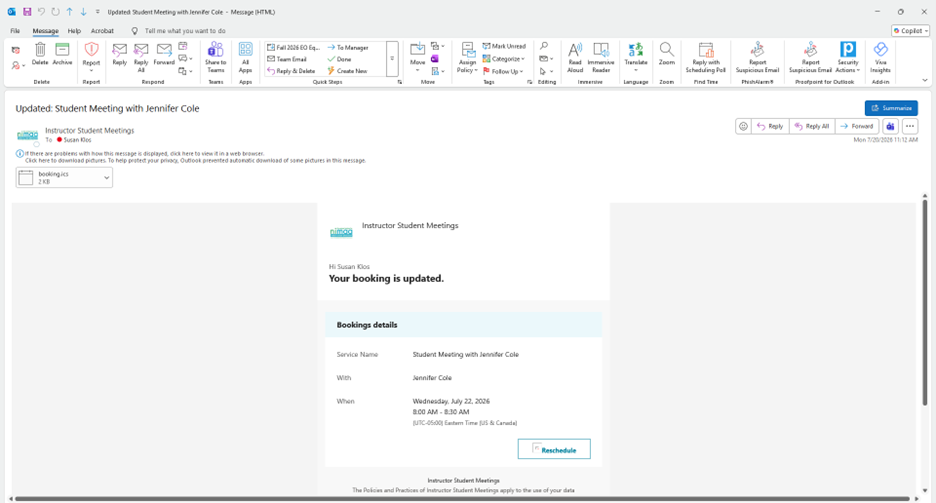Click Reply in message header
The image size is (936, 503).
click(x=770, y=126)
